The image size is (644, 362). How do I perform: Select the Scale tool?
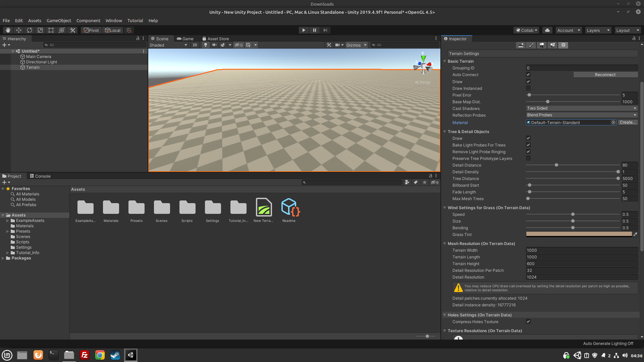pyautogui.click(x=40, y=30)
